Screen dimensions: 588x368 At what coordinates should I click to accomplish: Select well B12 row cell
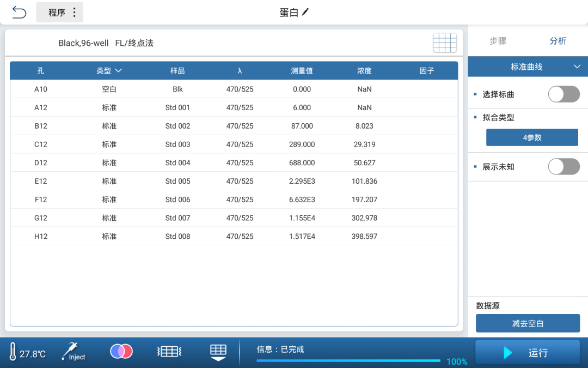pyautogui.click(x=40, y=126)
